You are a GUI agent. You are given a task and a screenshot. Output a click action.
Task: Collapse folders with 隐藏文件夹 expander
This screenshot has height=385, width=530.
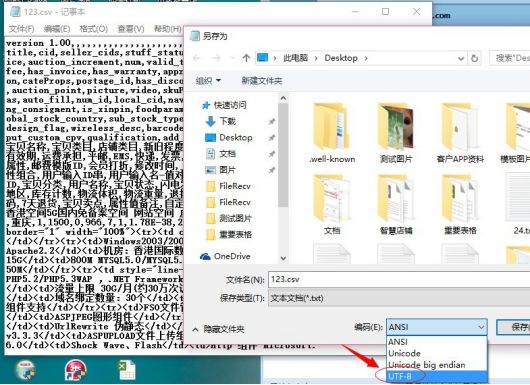pos(218,329)
